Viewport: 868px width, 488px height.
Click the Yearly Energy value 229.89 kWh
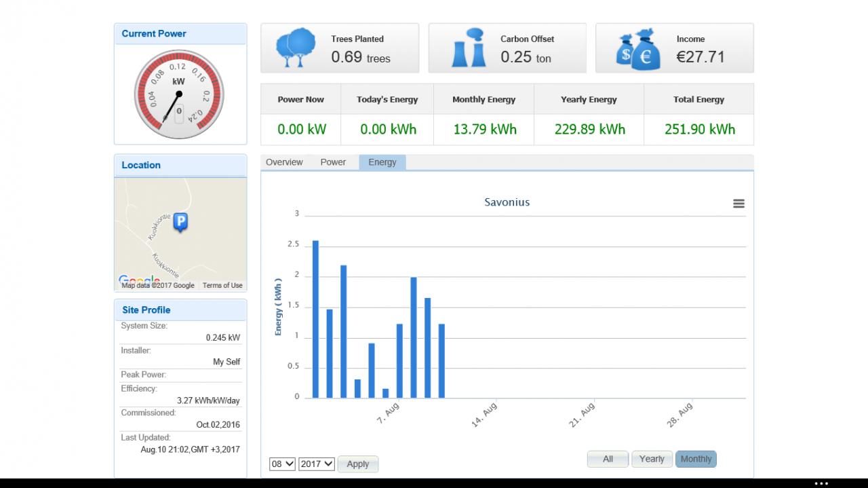[x=590, y=129]
